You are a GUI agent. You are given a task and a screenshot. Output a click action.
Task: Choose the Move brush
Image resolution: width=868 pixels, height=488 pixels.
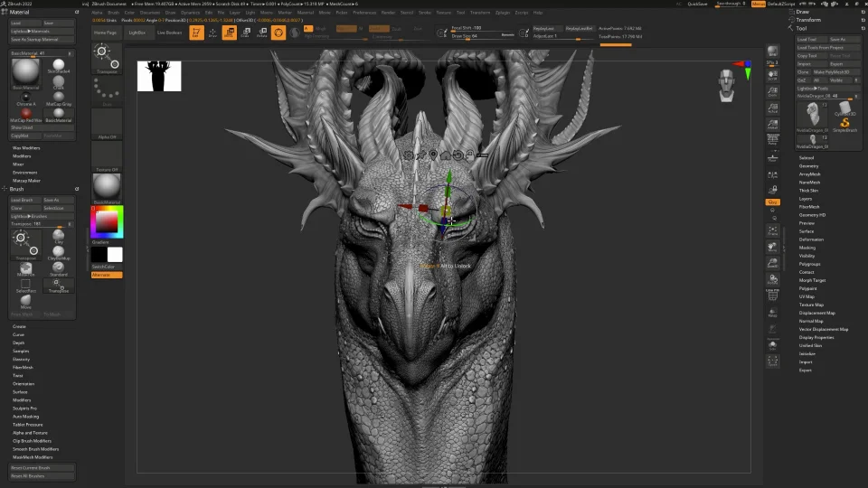25,302
